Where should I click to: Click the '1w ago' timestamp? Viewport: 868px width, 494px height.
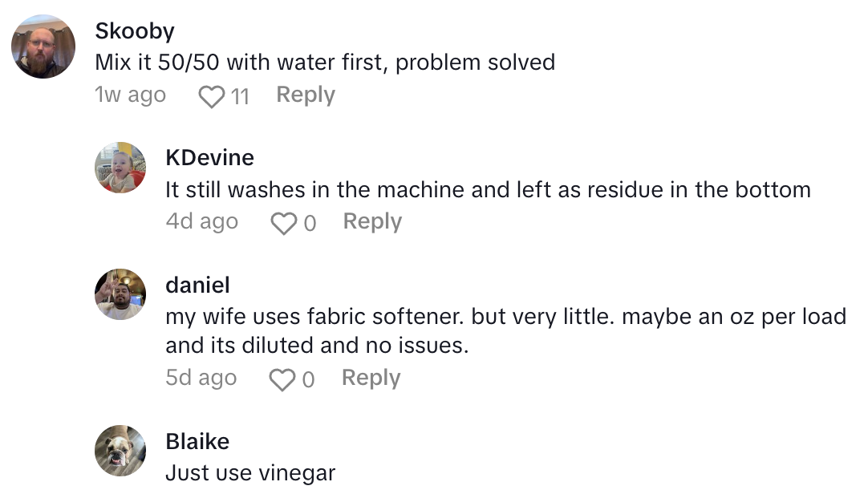pos(130,95)
